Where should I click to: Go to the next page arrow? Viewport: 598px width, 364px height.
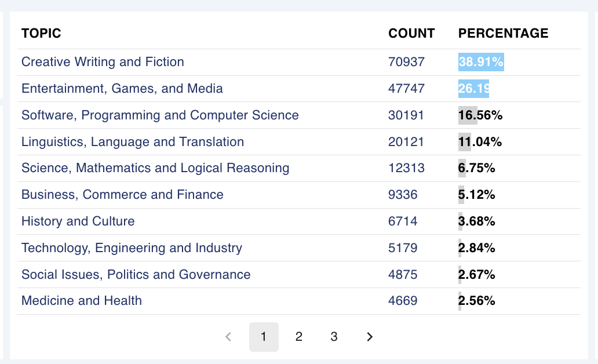pyautogui.click(x=370, y=337)
